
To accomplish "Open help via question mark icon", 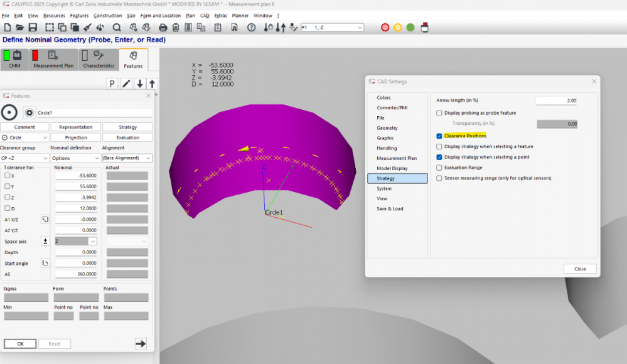I will click(x=251, y=28).
